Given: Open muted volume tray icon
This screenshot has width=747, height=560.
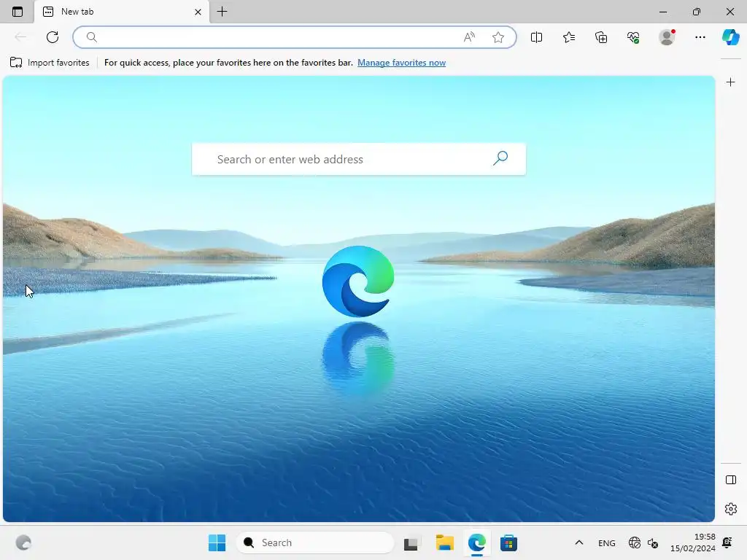Looking at the screenshot, I should coord(653,542).
